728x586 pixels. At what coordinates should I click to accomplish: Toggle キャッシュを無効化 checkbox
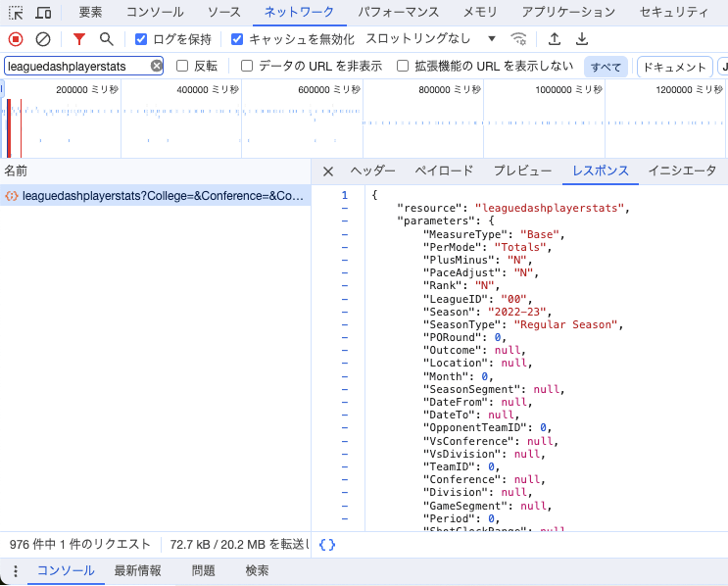237,39
